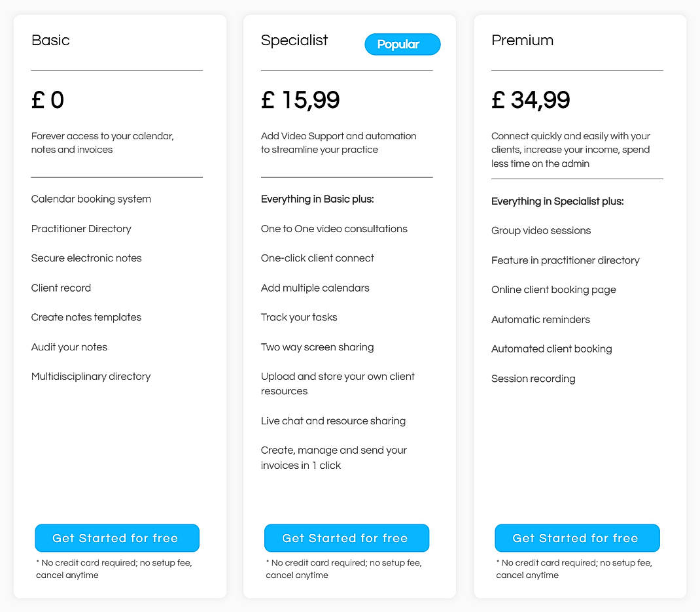Click the £ 15,99 price on Specialist plan
Image resolution: width=700 pixels, height=612 pixels.
[x=301, y=99]
